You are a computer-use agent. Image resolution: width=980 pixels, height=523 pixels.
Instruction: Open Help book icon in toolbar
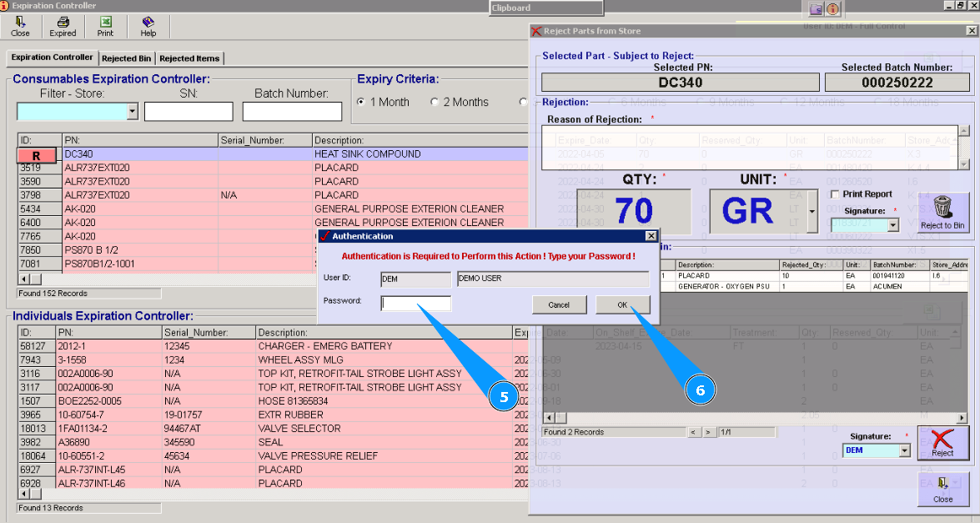[148, 23]
